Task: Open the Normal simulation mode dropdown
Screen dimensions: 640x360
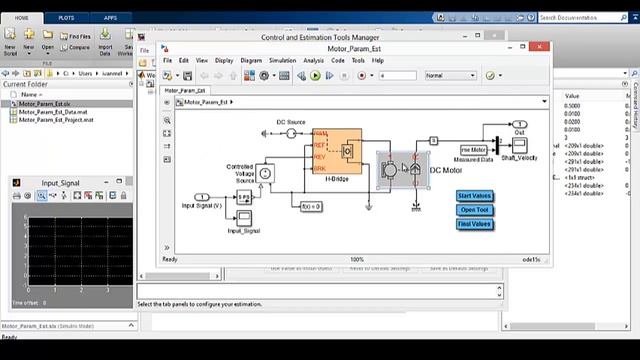Action: (451, 76)
